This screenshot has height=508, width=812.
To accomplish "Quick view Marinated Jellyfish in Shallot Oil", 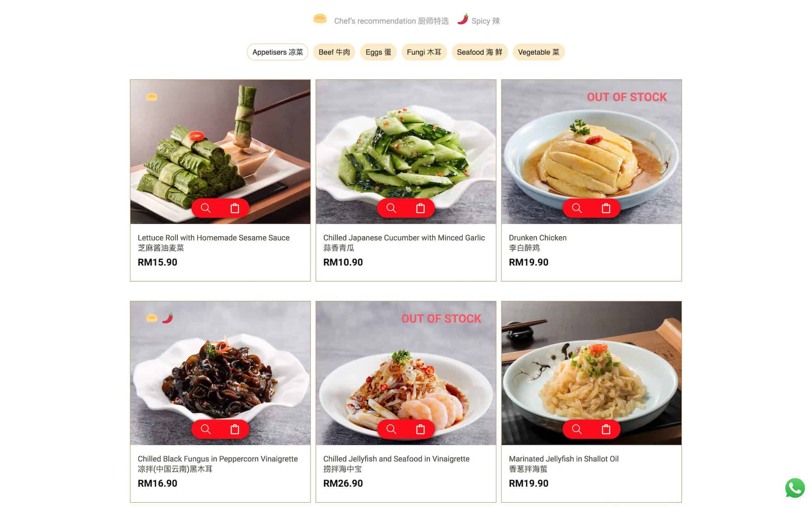I will [577, 429].
